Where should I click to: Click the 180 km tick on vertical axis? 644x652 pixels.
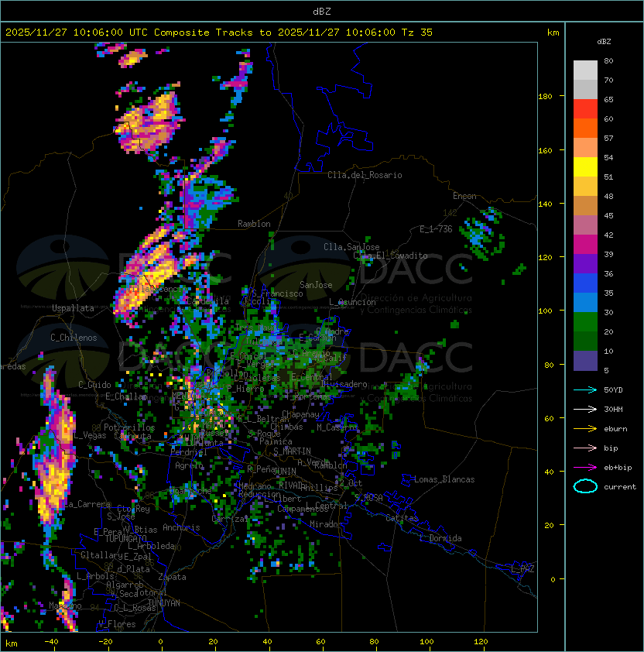[x=545, y=97]
